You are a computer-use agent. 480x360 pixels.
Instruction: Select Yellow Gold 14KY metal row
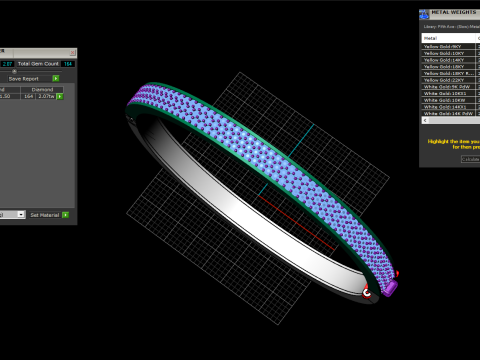448,60
